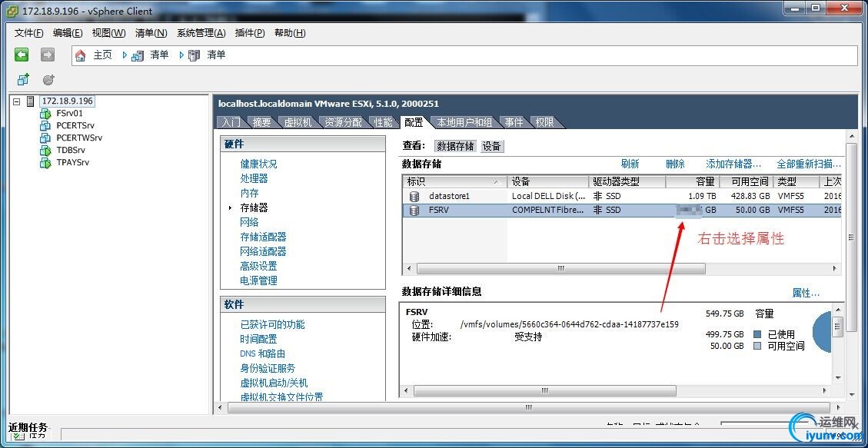The image size is (868, 448).
Task: Click the FSRV datastore disk icon
Action: click(414, 211)
